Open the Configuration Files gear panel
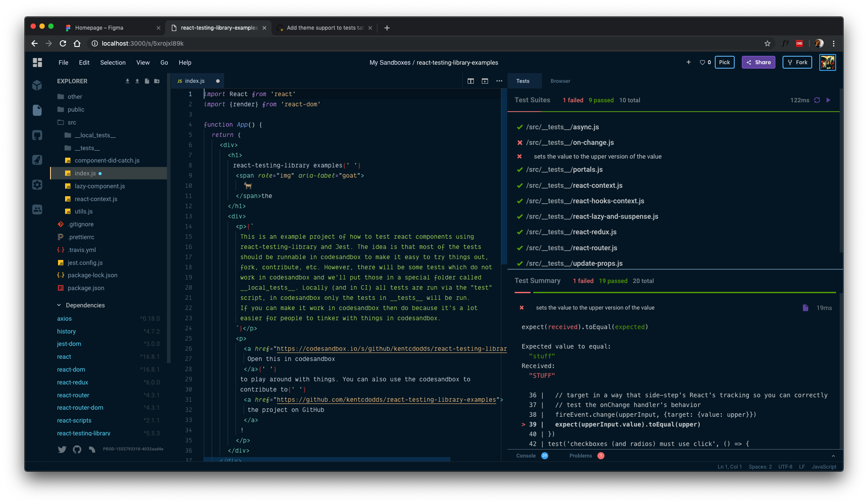 [x=37, y=185]
